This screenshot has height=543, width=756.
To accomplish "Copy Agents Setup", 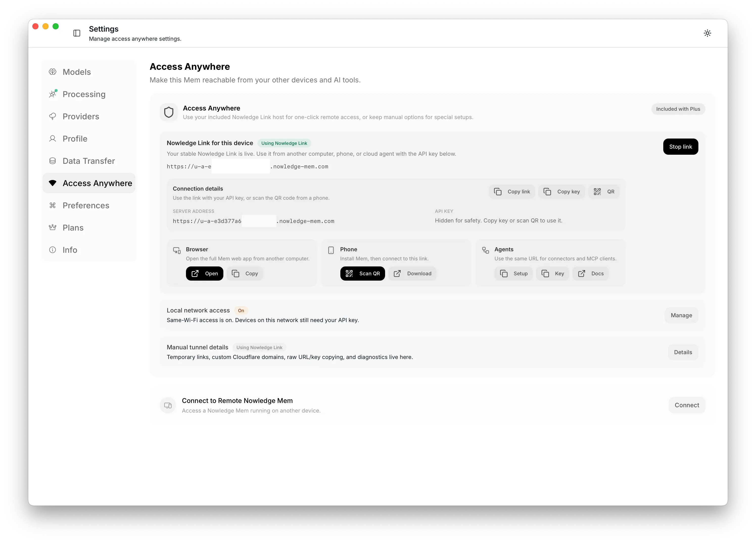I will pyautogui.click(x=514, y=274).
